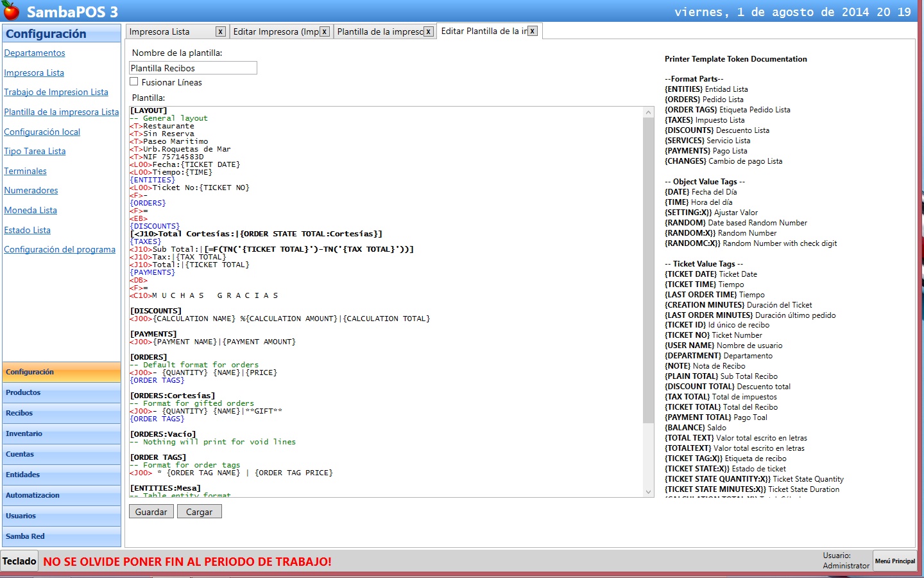The image size is (924, 578).
Task: Click the {ENTITIES} Entidad Lista entry
Action: (706, 89)
